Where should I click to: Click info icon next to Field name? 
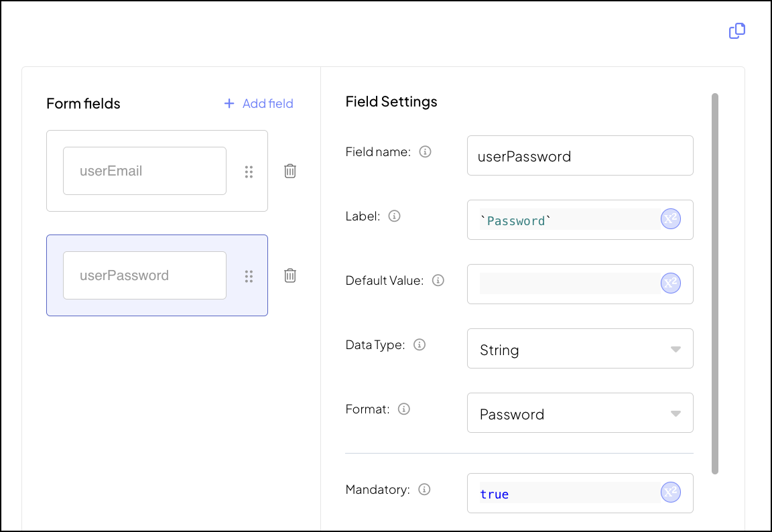coord(425,152)
